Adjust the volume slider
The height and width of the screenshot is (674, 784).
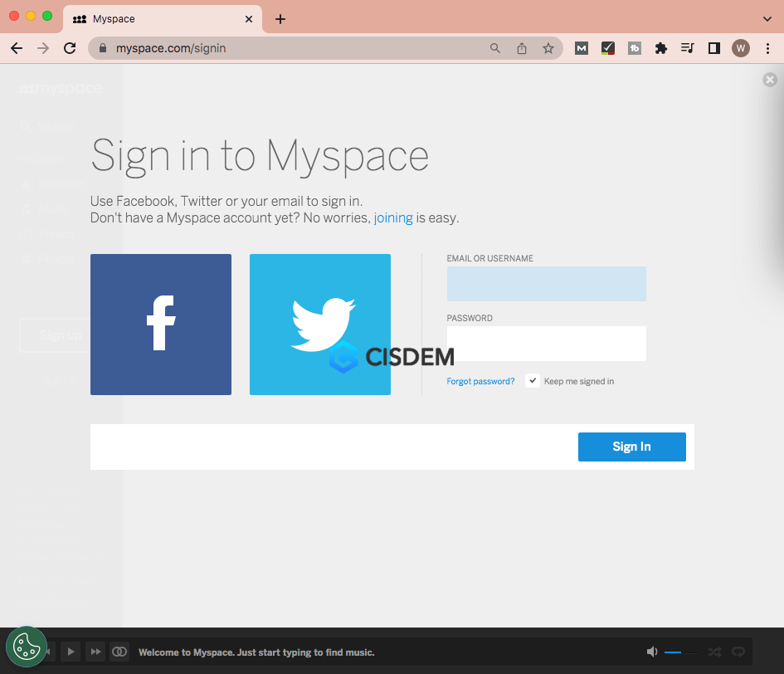[x=680, y=652]
